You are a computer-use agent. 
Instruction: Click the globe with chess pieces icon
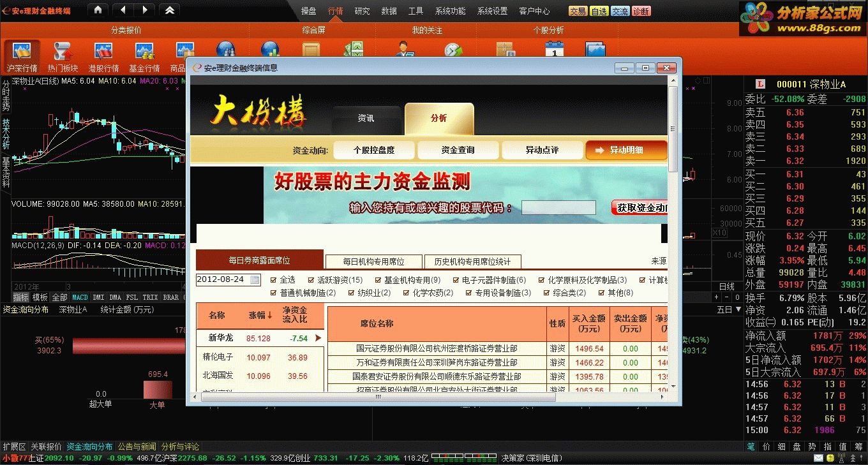225,49
